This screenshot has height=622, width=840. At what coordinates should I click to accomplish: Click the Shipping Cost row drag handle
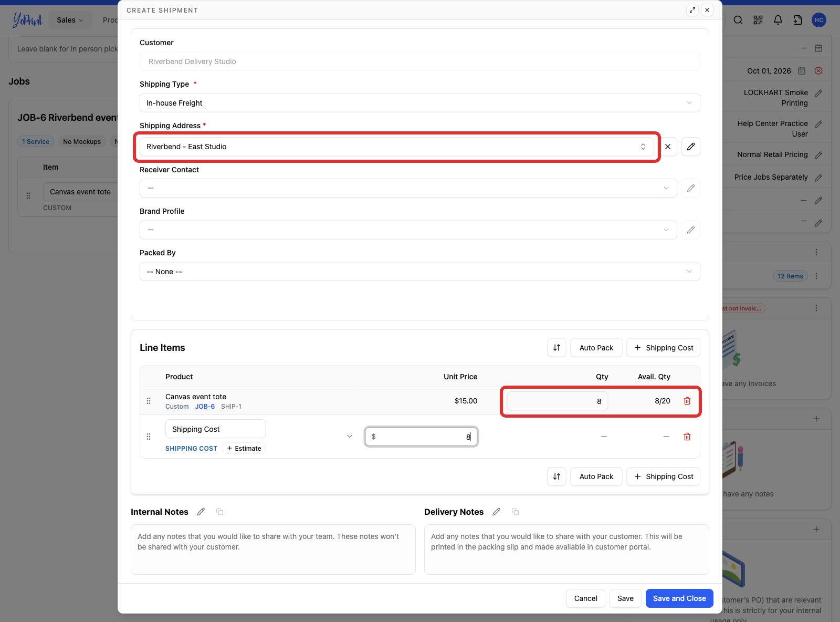pyautogui.click(x=149, y=437)
